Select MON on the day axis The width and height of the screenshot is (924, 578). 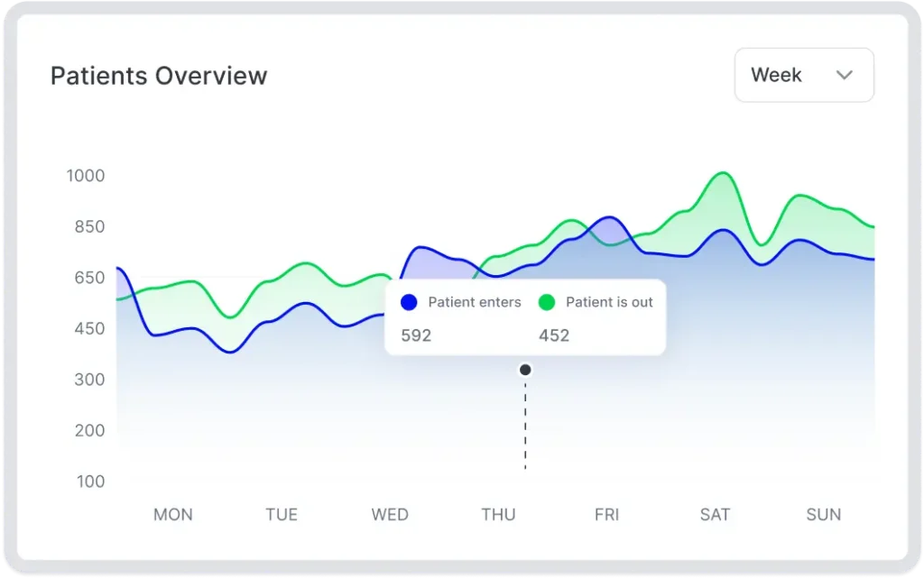pyautogui.click(x=172, y=515)
